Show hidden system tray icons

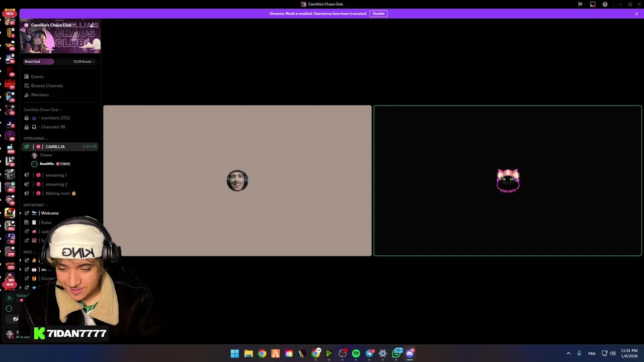(x=569, y=353)
